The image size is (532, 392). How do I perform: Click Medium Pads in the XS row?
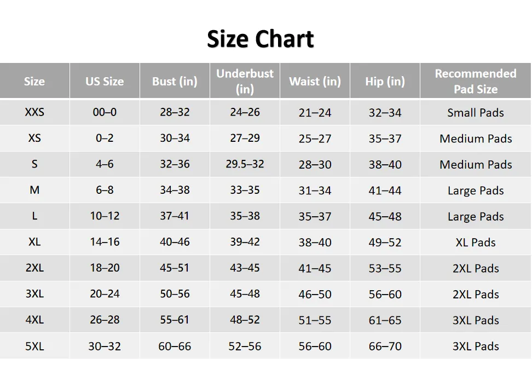[x=476, y=139]
